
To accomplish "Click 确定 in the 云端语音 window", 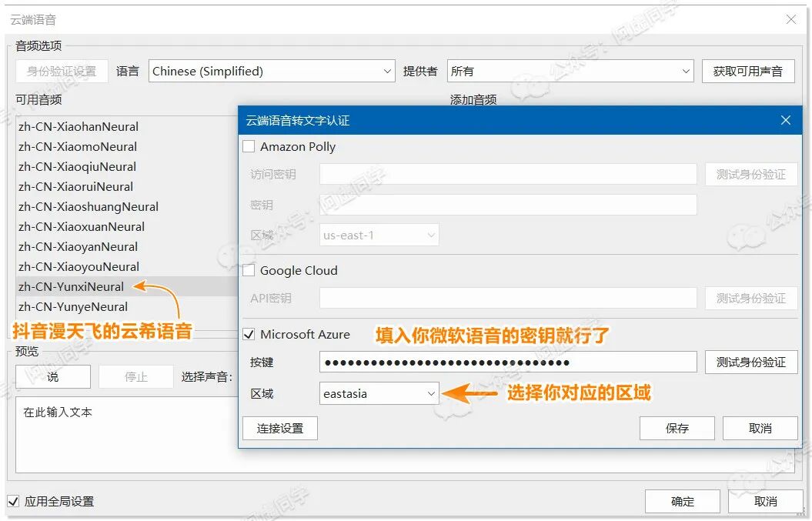I will [682, 501].
